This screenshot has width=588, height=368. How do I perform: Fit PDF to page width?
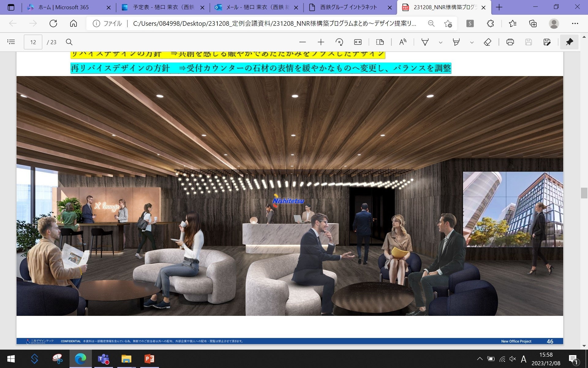coord(358,42)
